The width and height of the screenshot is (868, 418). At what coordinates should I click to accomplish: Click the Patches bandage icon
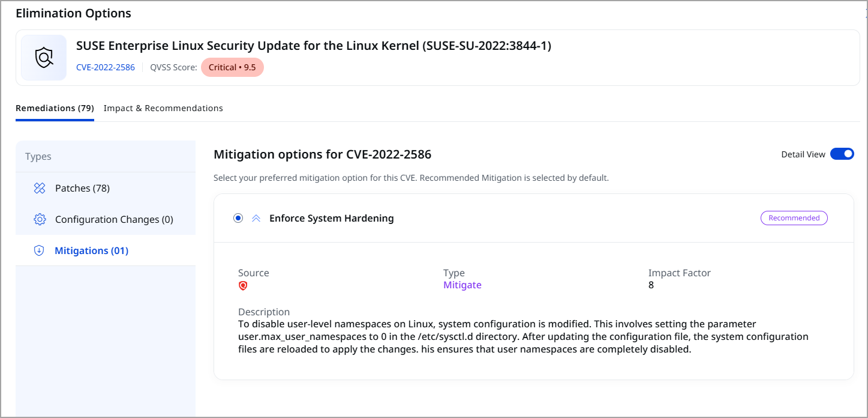(40, 188)
